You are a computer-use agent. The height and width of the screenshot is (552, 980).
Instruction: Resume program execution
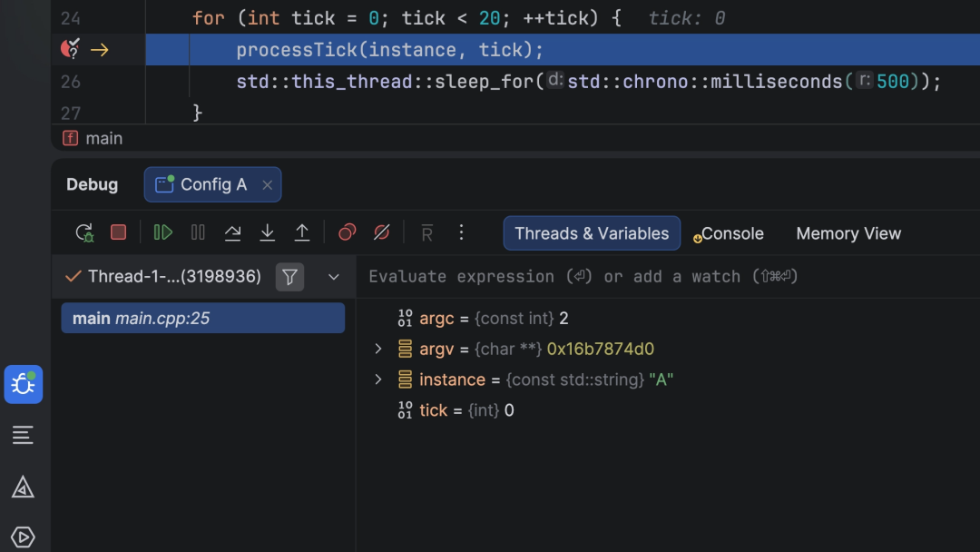[x=163, y=232]
